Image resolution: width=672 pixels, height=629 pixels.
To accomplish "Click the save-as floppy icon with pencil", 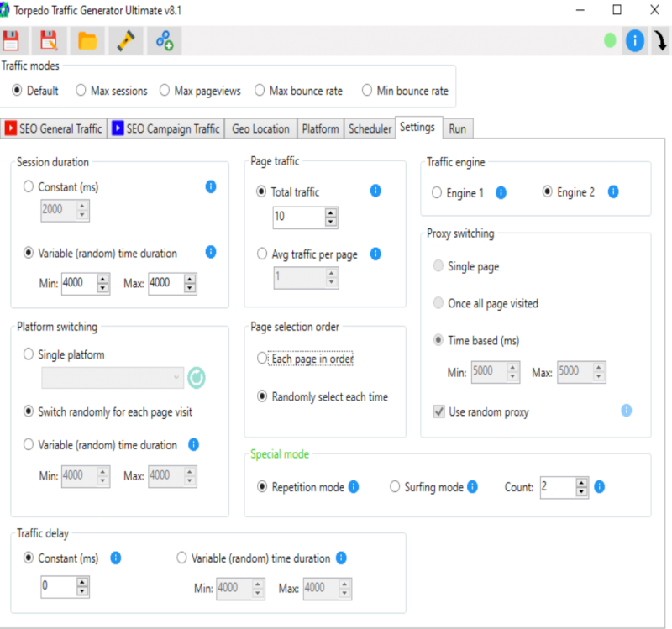I will pos(49,40).
